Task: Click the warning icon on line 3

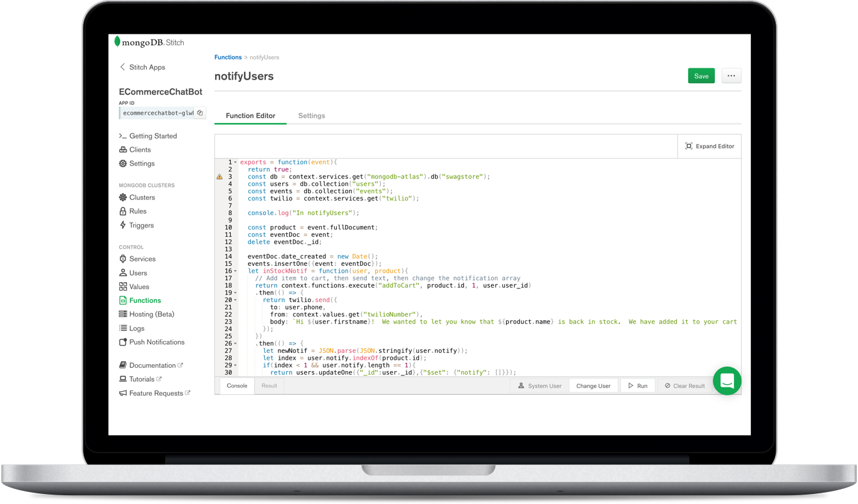Action: coord(220,177)
